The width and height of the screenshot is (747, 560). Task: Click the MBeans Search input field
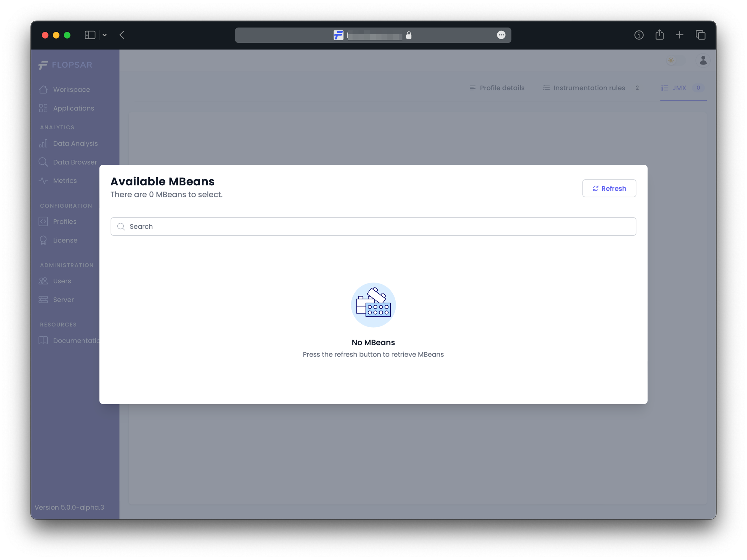pyautogui.click(x=373, y=227)
